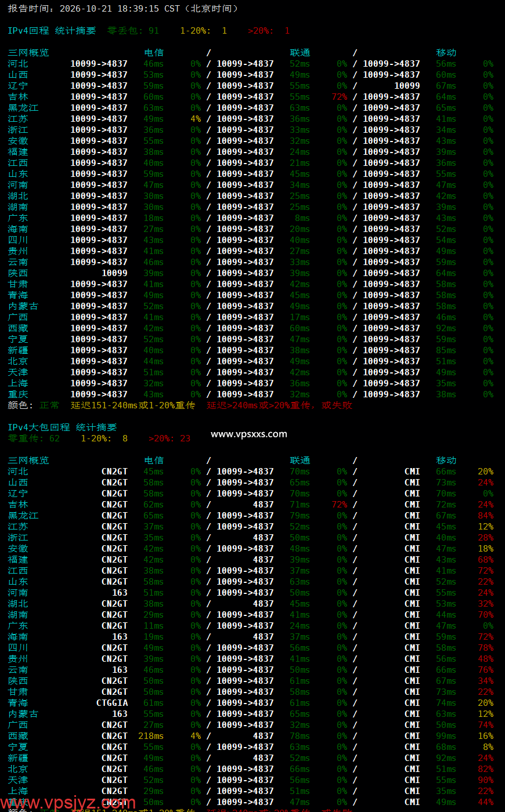
Task: Click the 218ms latency in 西藏 row
Action: (x=151, y=736)
